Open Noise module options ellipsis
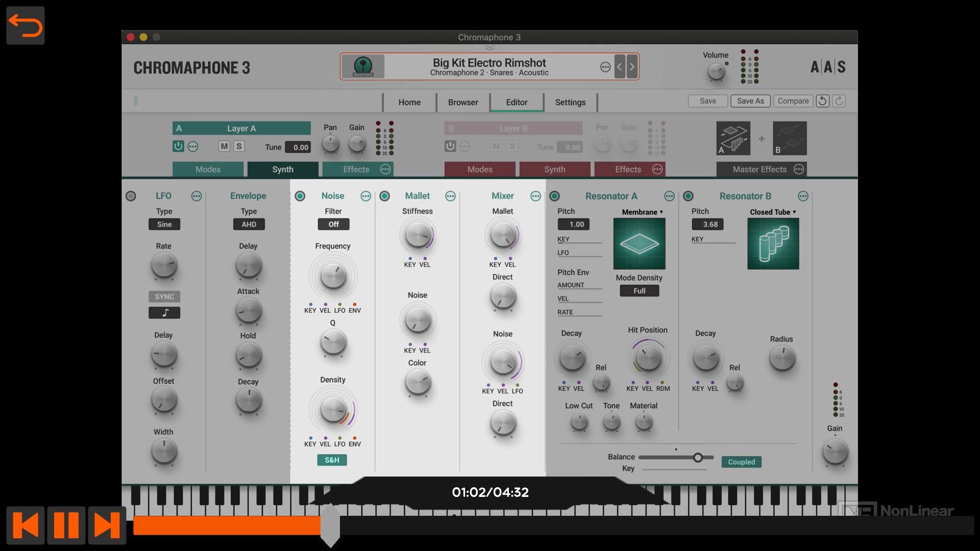This screenshot has width=980, height=551. coord(366,196)
